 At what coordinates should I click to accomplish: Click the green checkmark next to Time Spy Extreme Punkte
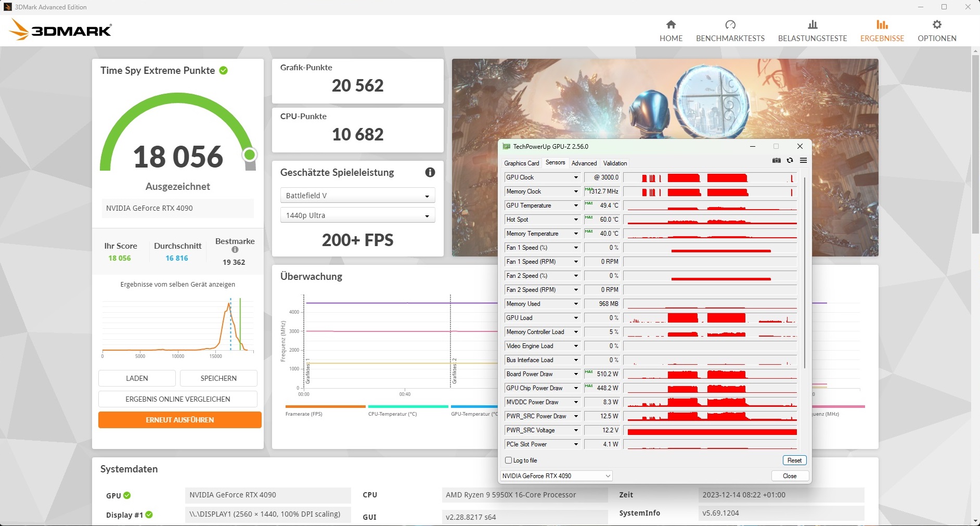coord(223,70)
